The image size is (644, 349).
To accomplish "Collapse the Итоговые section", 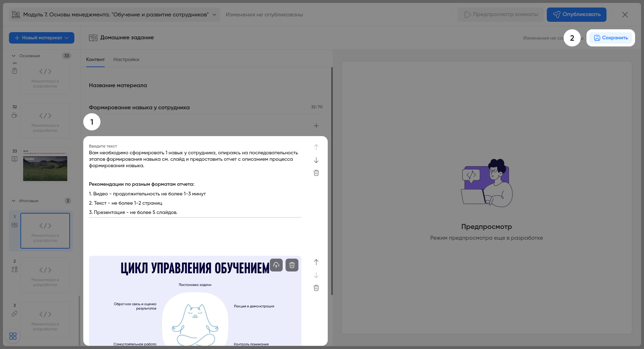I will (14, 201).
